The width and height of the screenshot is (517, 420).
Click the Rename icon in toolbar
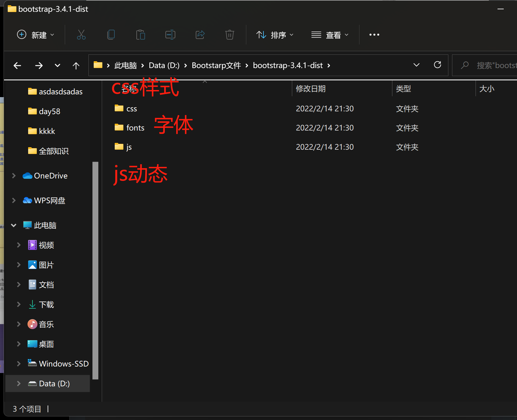(x=170, y=35)
